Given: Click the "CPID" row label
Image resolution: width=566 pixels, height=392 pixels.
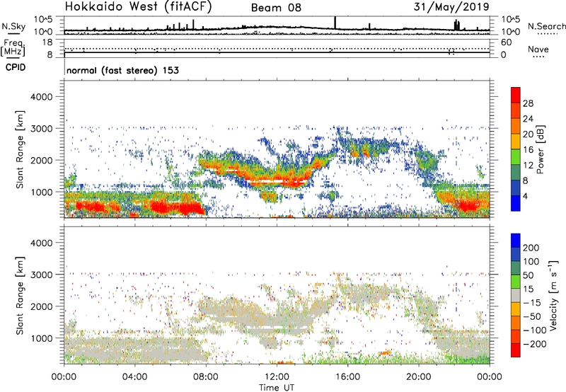Looking at the screenshot, I should coord(16,67).
